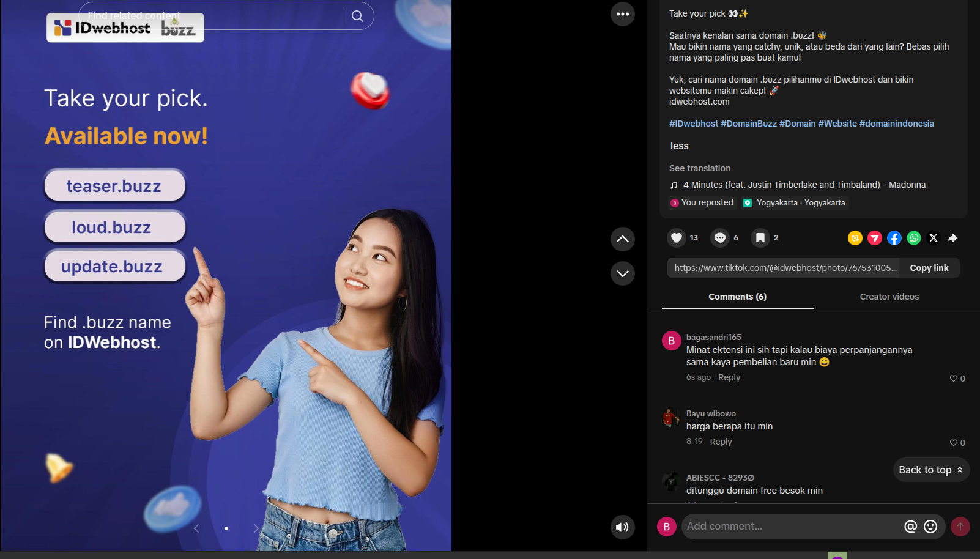Click the post URL text
This screenshot has height=559, width=980.
pos(785,268)
